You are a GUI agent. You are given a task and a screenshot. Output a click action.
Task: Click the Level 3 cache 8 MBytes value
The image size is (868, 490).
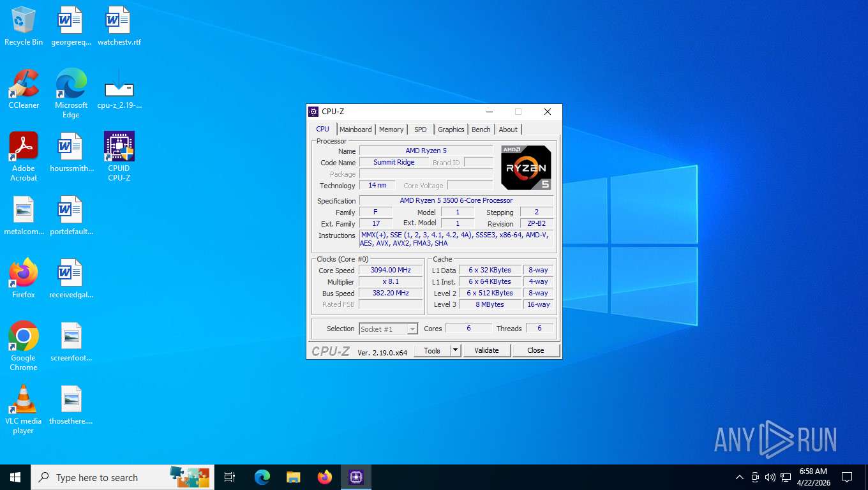click(490, 305)
